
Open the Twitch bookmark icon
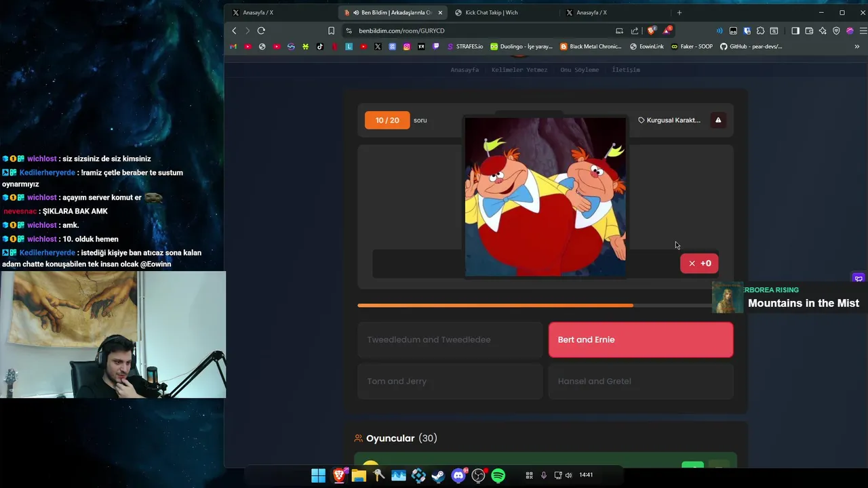click(x=435, y=47)
